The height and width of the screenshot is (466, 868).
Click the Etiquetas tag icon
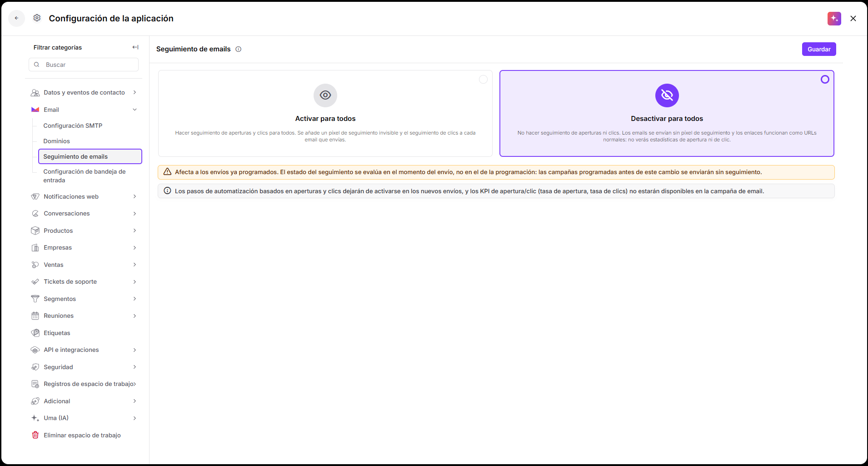(35, 333)
